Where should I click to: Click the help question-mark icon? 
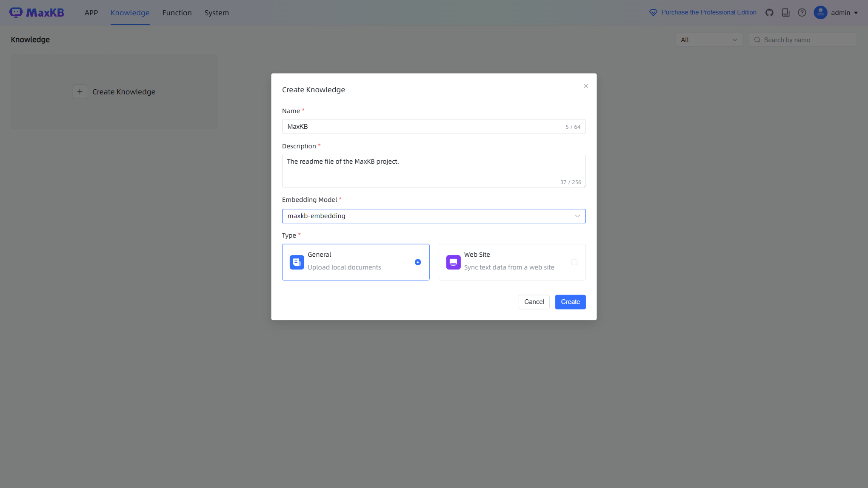point(802,12)
